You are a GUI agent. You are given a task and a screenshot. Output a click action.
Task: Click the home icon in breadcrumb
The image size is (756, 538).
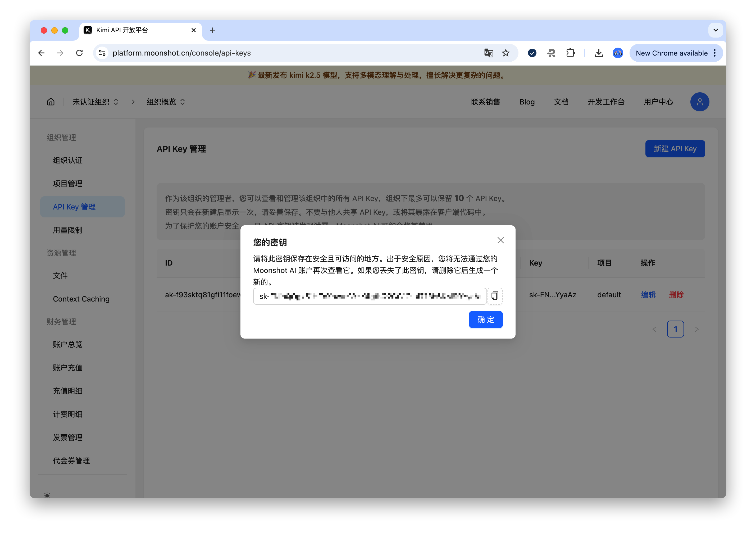point(51,102)
